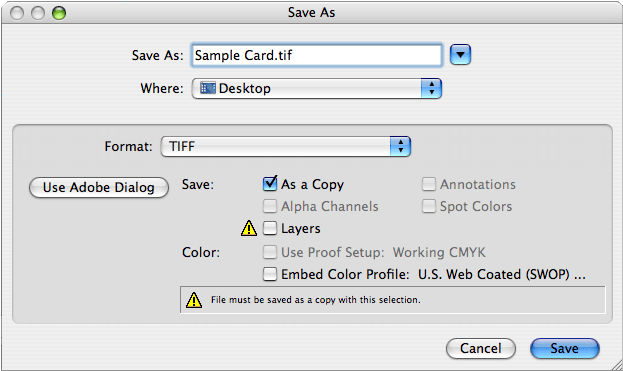Open the Format TIFF dropdown
623x371 pixels.
point(286,146)
